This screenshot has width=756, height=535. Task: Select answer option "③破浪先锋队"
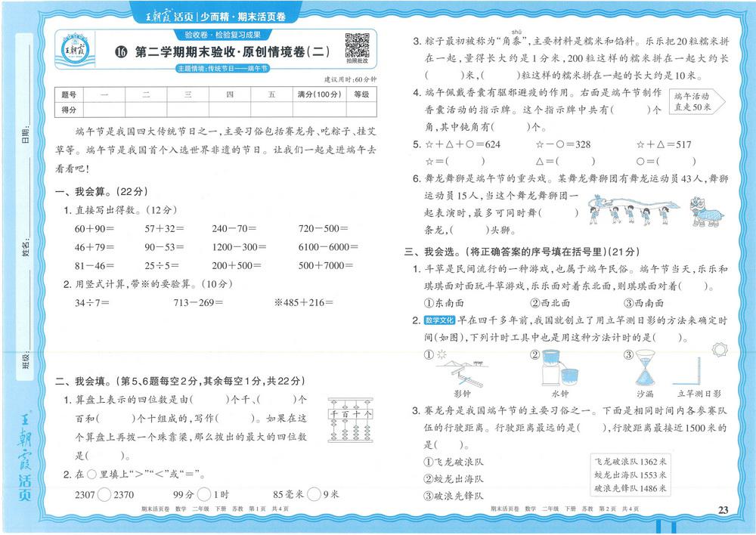(453, 496)
